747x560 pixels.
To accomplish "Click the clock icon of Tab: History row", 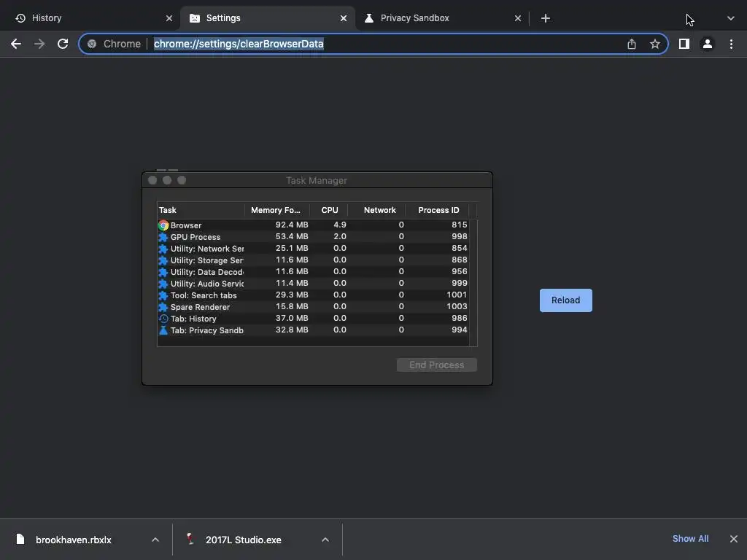I will pos(163,319).
